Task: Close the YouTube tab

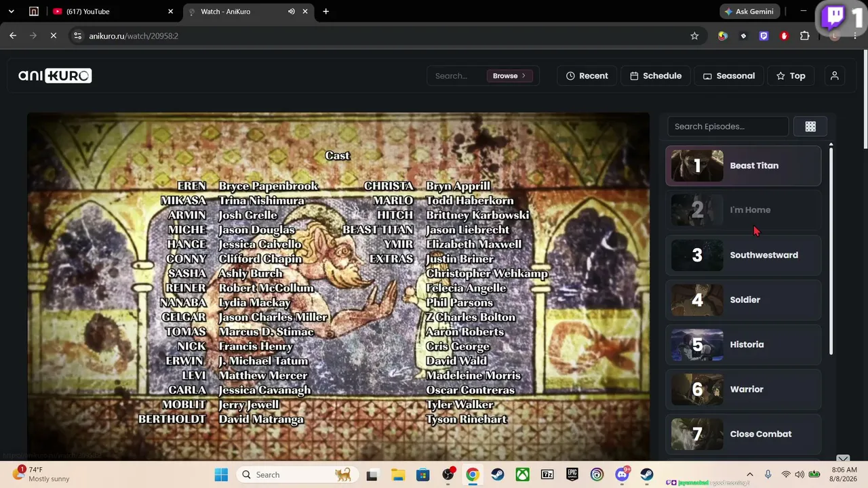Action: (171, 12)
